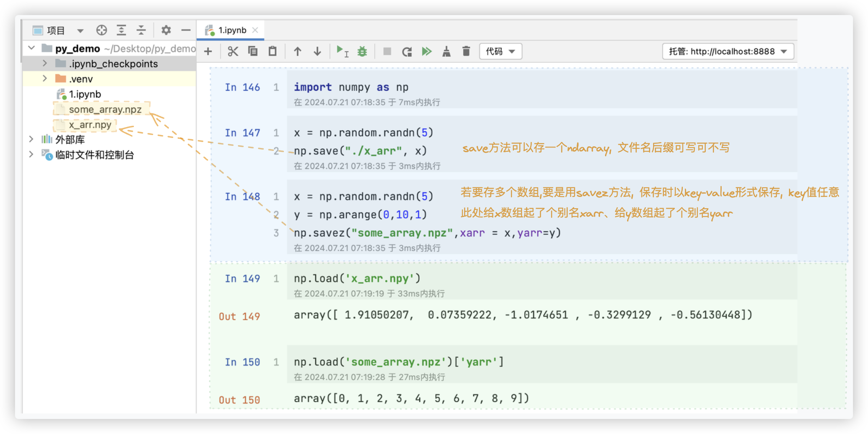Restart the kernel with the restart icon
This screenshot has width=868, height=434.
(x=407, y=51)
